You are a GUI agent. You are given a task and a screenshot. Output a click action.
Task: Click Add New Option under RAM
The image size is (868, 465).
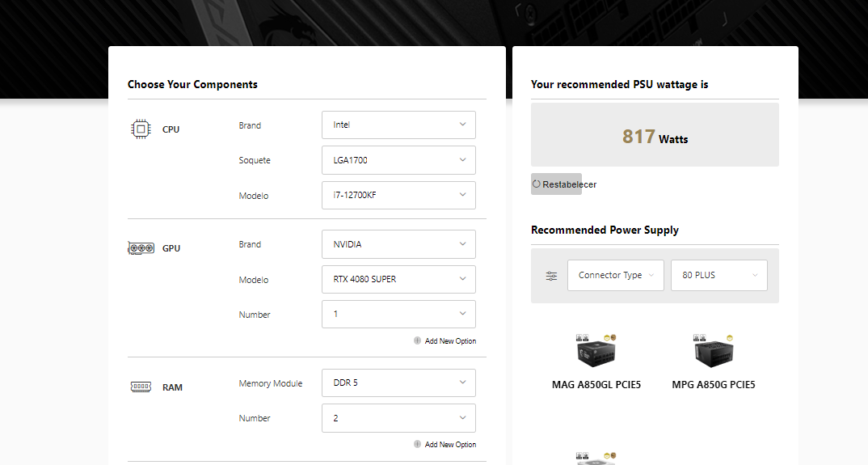click(x=450, y=445)
